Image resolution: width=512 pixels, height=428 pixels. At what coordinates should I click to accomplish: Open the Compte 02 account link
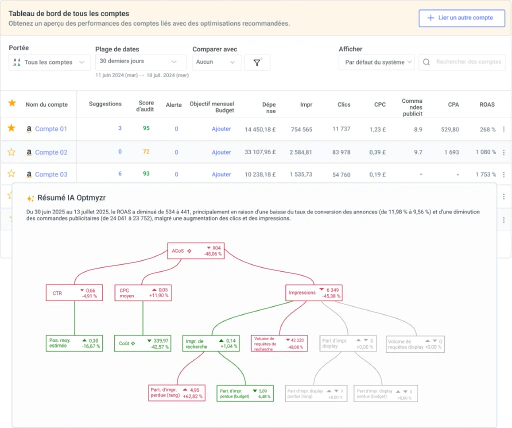tap(51, 152)
